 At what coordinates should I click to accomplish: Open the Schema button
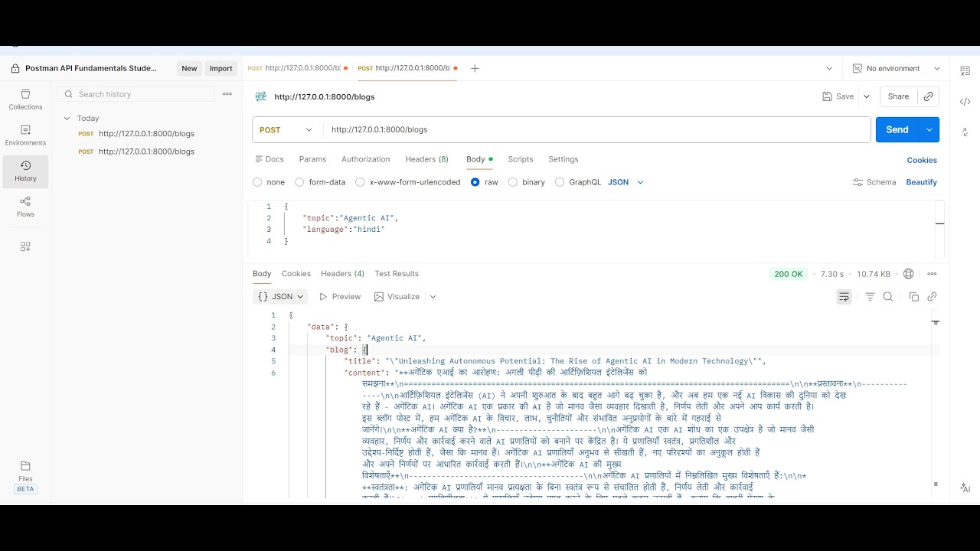[x=874, y=182]
